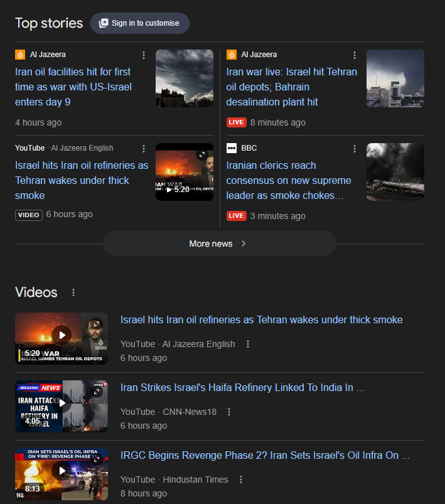Open options menu for 'Iran oil facilities hit' story
The width and height of the screenshot is (445, 504).
pos(144,55)
